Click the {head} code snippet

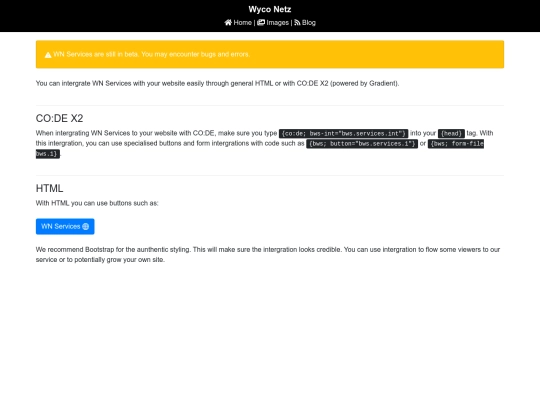pos(451,134)
